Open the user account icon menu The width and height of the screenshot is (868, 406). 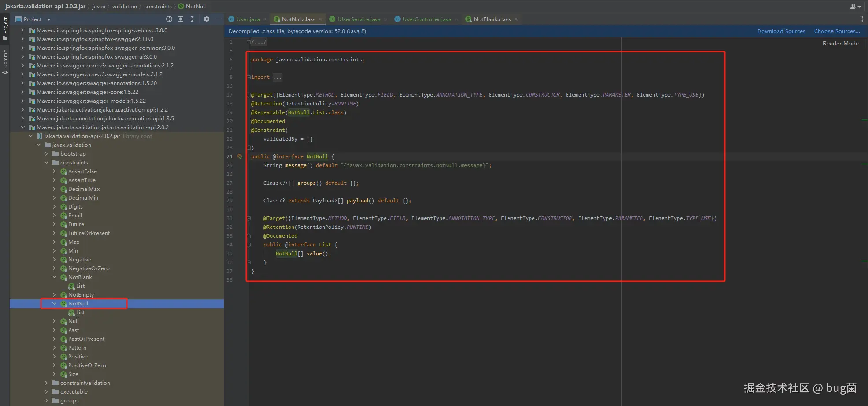pyautogui.click(x=855, y=7)
